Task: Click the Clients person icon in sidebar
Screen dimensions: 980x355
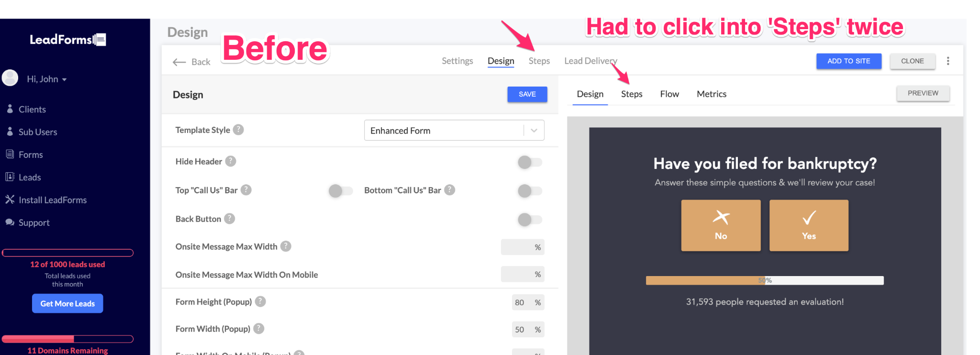Action: [x=10, y=109]
